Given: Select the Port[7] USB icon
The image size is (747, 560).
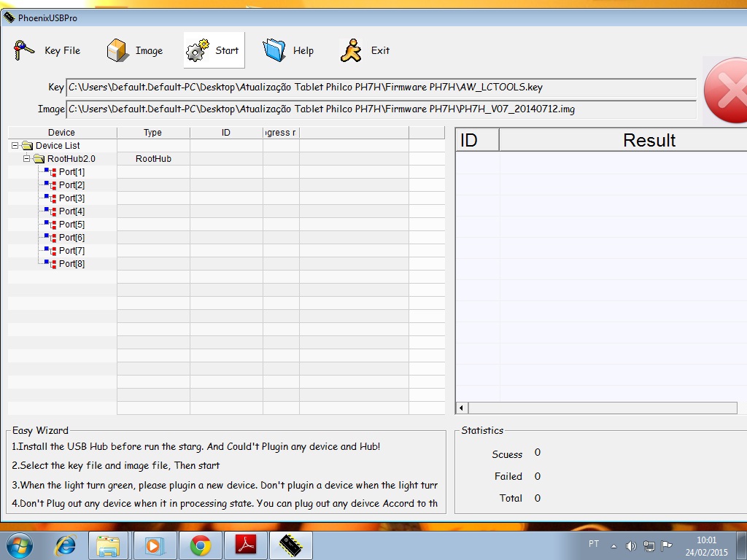Looking at the screenshot, I should click(x=50, y=251).
